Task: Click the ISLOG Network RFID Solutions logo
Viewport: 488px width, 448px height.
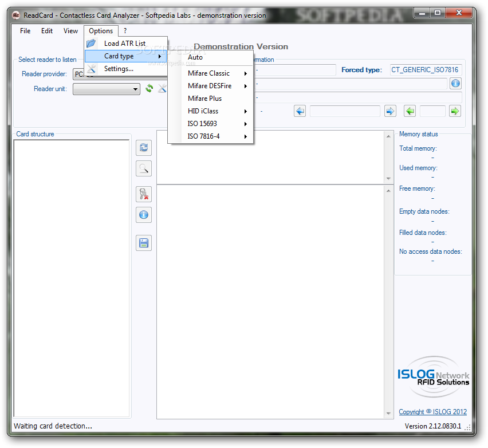Action: point(433,377)
